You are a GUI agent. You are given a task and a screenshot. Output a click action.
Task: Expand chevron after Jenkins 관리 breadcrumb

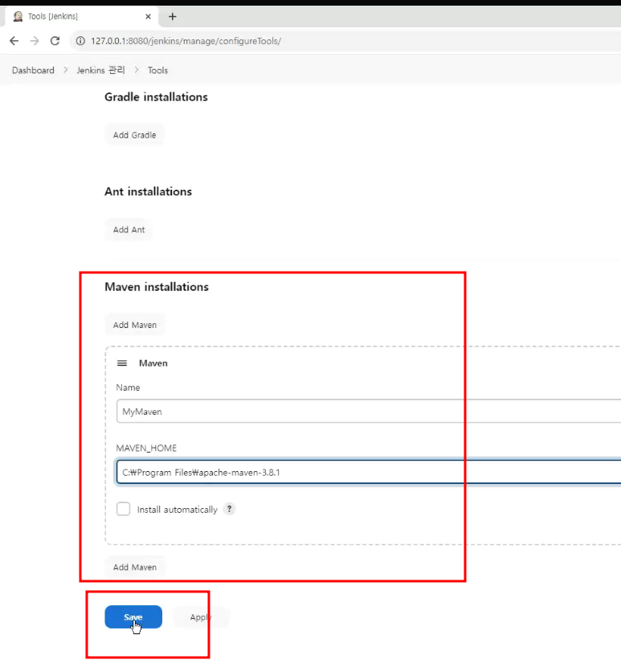[x=137, y=70]
